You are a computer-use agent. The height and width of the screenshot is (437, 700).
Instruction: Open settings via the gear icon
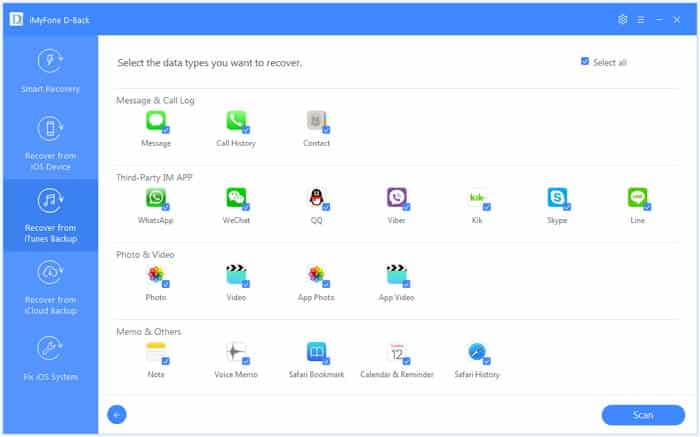pos(623,19)
